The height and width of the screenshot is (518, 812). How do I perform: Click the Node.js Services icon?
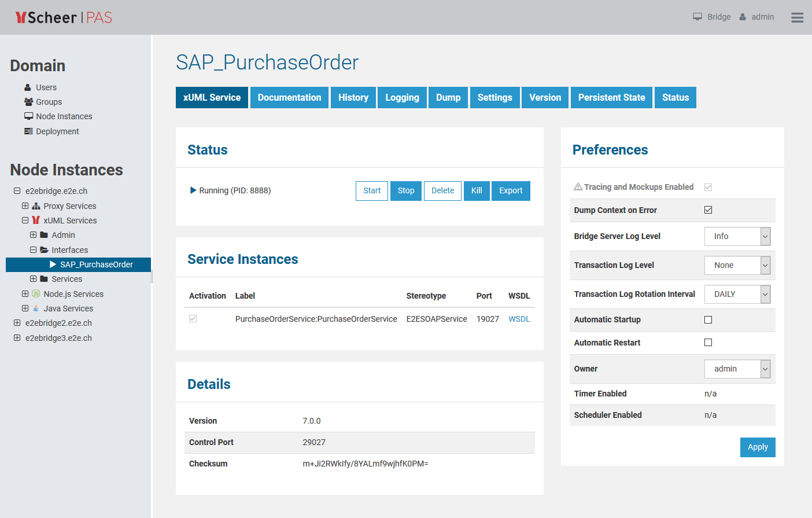(36, 294)
